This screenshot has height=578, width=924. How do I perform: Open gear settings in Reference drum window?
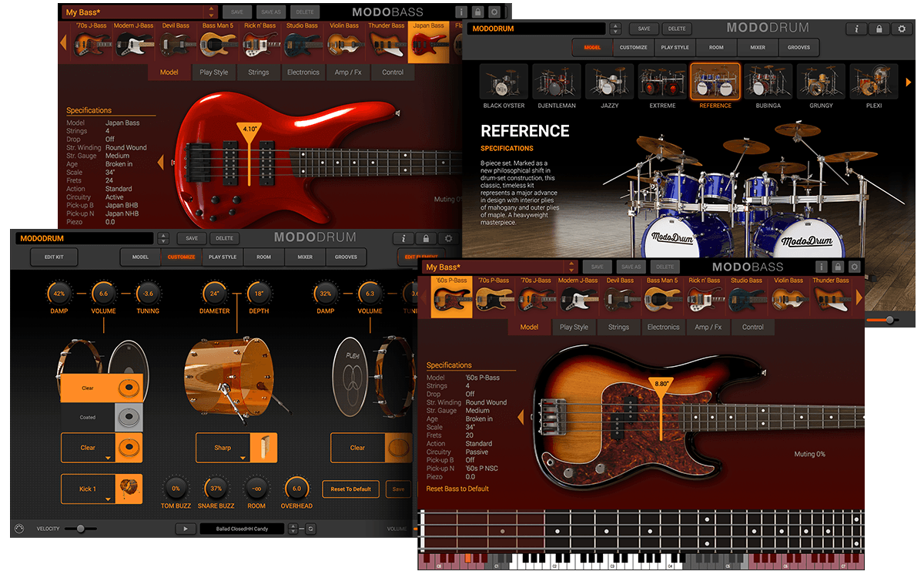click(902, 29)
